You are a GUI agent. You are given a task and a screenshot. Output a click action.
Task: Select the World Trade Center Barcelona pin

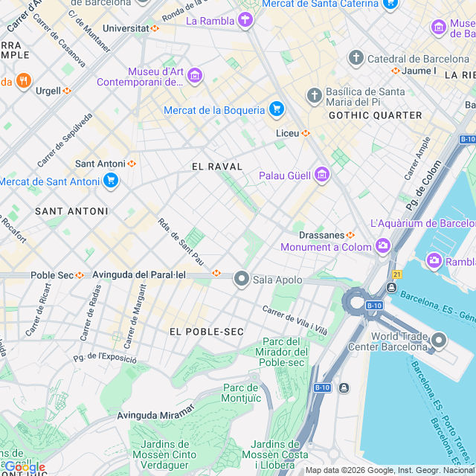tap(439, 341)
